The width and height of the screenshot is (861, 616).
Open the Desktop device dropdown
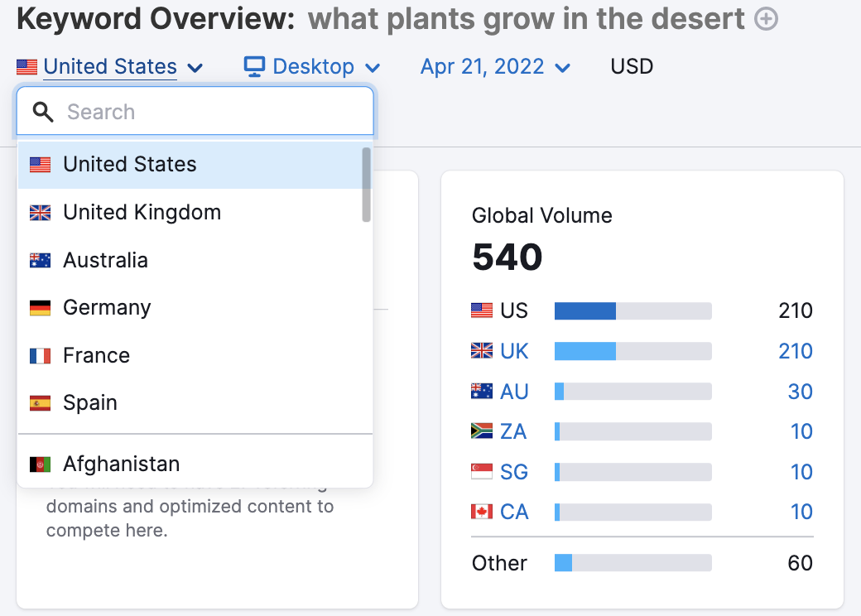[x=311, y=66]
